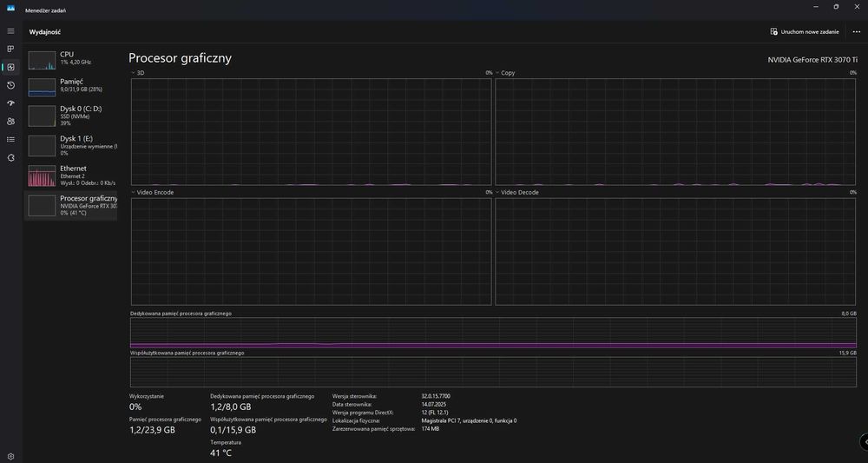The height and width of the screenshot is (463, 868).
Task: Open Details list page icon
Action: [x=10, y=140]
